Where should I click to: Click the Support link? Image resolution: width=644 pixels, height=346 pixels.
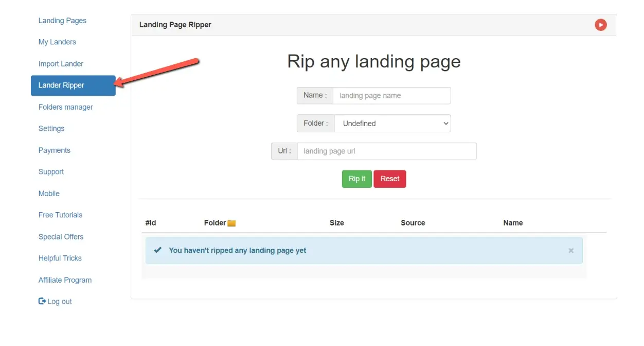tap(51, 172)
